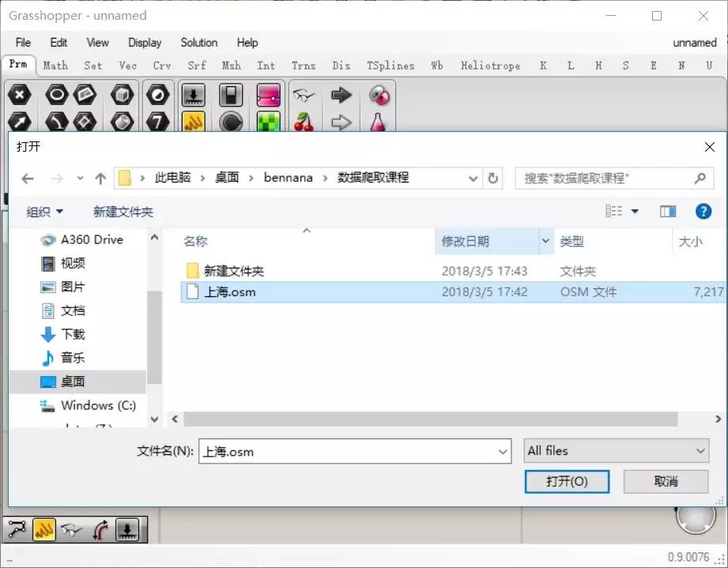This screenshot has height=568, width=728.
Task: Click the yellow File Path icon in bottom toolbar
Action: (44, 529)
